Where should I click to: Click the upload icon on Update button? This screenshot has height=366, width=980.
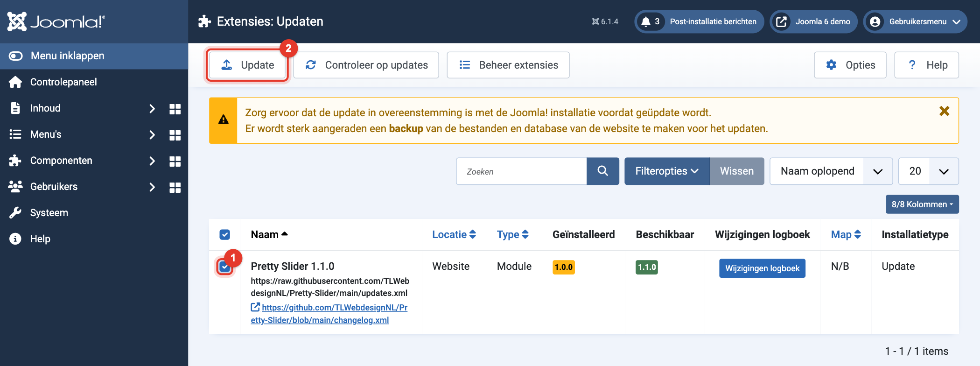click(227, 65)
